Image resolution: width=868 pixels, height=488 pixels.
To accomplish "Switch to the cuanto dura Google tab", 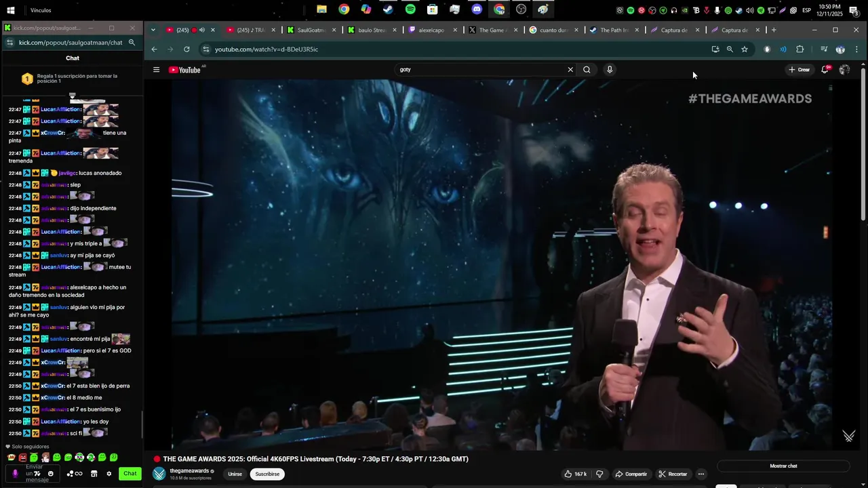I will 553,30.
